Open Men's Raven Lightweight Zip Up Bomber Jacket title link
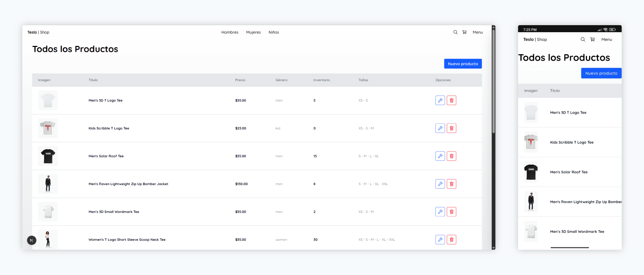644x275 pixels. tap(128, 184)
